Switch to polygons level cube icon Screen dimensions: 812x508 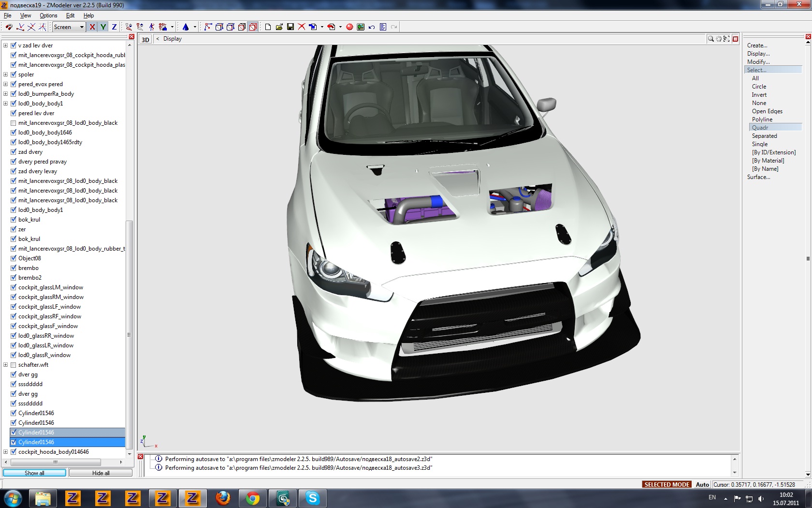click(x=231, y=27)
